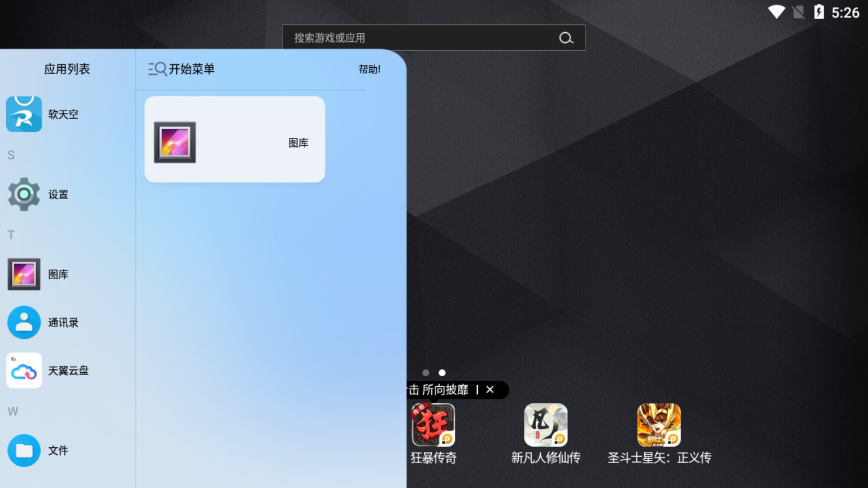The height and width of the screenshot is (488, 868).
Task: Select the second page indicator dot
Action: coord(442,373)
